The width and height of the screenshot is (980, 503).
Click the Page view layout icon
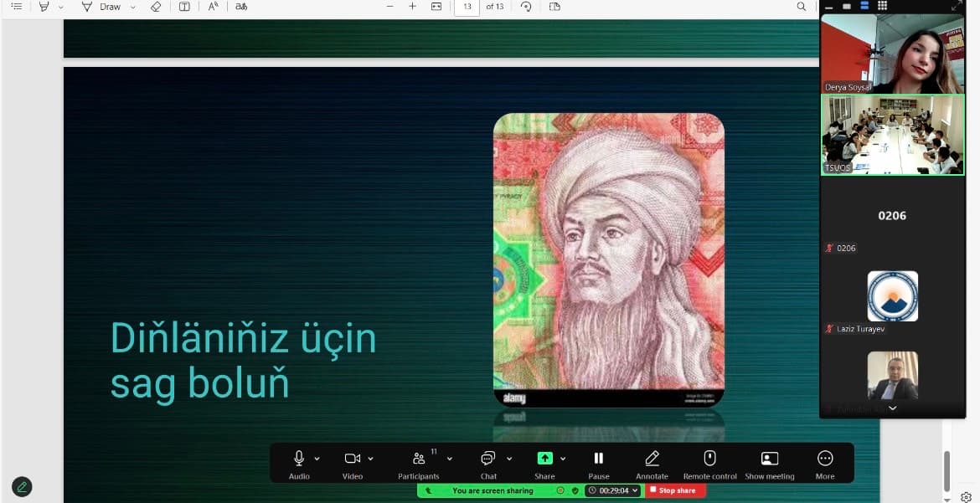pyautogui.click(x=554, y=6)
